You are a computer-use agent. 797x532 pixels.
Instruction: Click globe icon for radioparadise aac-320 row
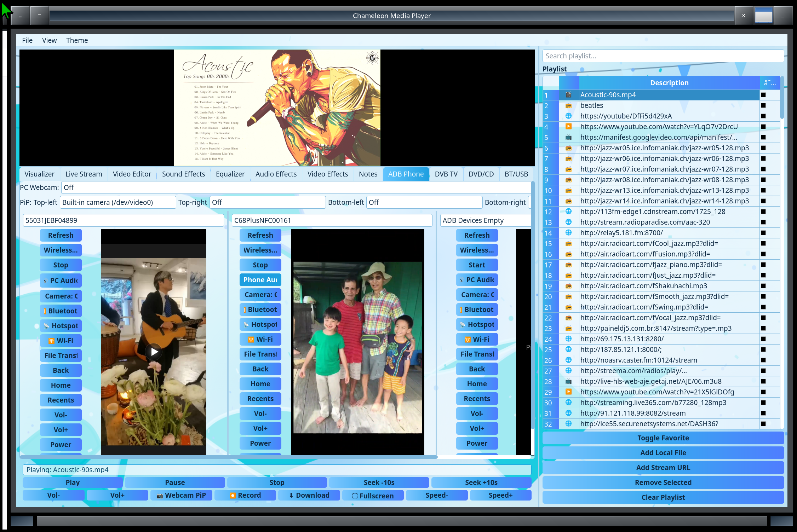(x=569, y=222)
